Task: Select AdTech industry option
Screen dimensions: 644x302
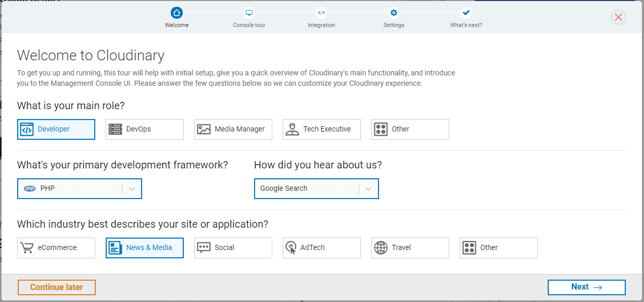Action: point(322,248)
